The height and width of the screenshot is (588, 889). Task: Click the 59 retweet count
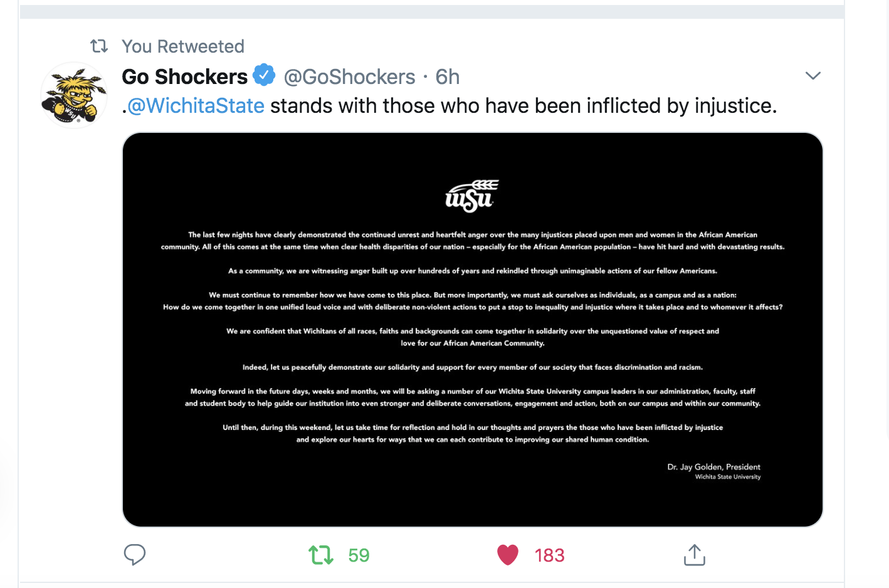(359, 555)
